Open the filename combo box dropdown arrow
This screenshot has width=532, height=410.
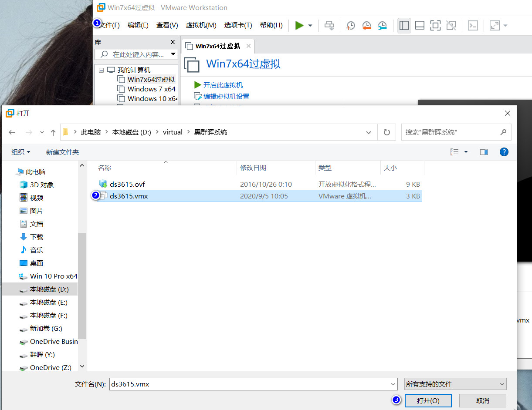(x=393, y=384)
